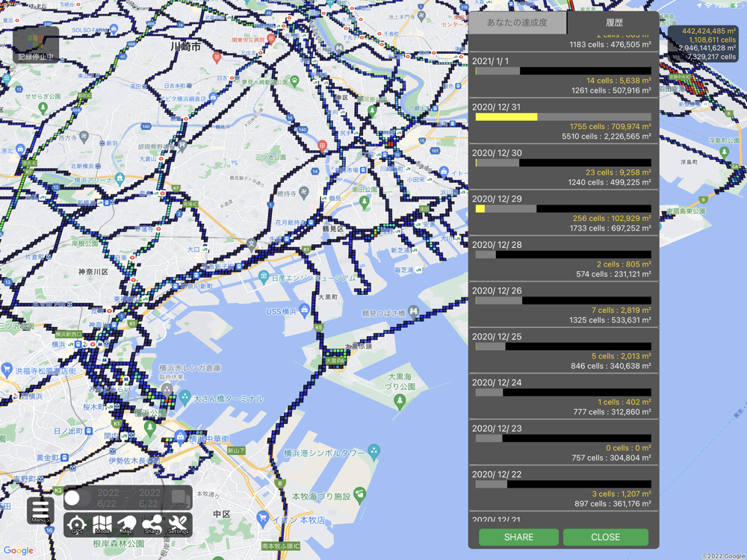Select the 2020/12/24 history entry

(x=563, y=396)
